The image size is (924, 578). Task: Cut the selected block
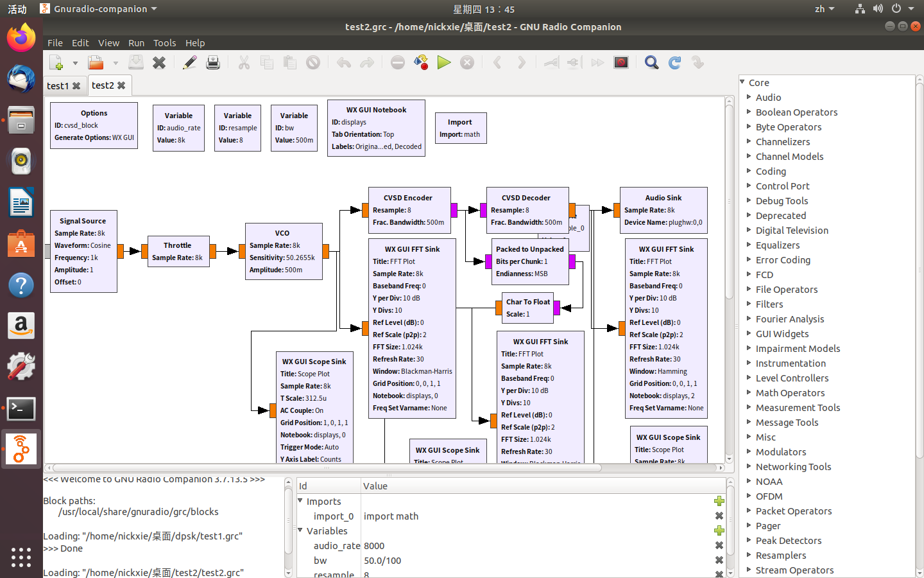coord(244,62)
